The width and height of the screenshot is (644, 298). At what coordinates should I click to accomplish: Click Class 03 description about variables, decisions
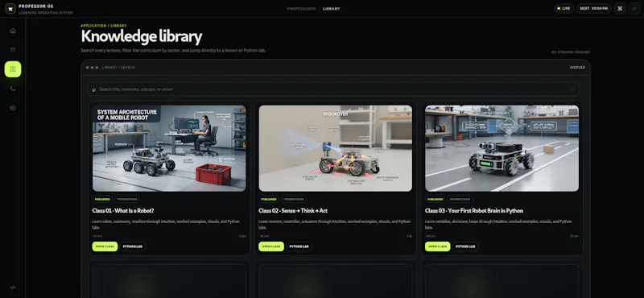[498, 225]
